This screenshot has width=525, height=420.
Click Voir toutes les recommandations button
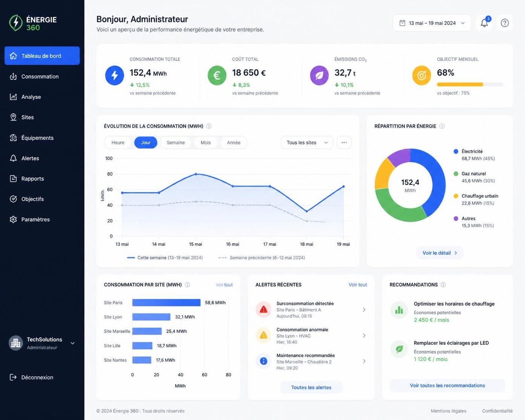click(x=447, y=386)
